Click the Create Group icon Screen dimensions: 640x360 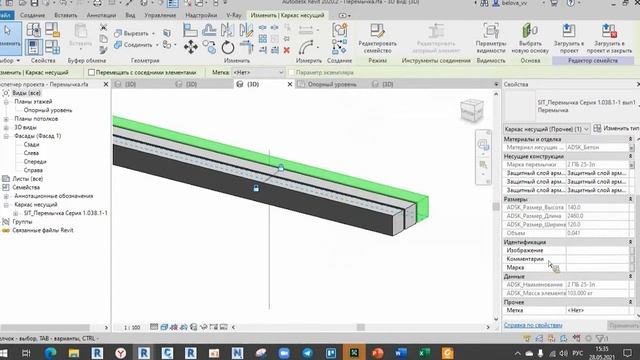tap(340, 30)
